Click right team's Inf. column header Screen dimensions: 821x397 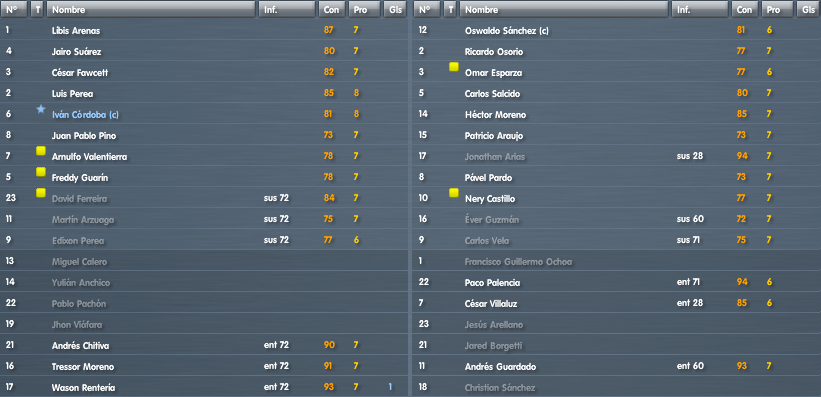(x=700, y=9)
